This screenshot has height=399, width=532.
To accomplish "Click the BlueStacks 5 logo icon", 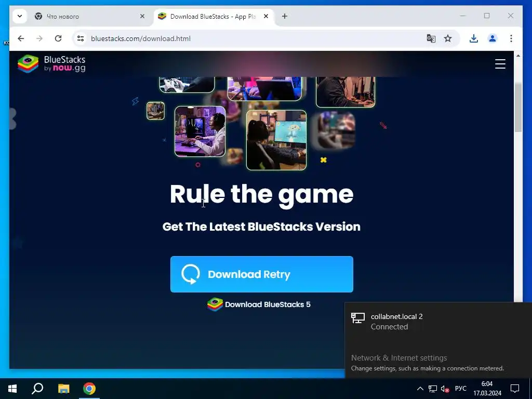I will tap(215, 304).
